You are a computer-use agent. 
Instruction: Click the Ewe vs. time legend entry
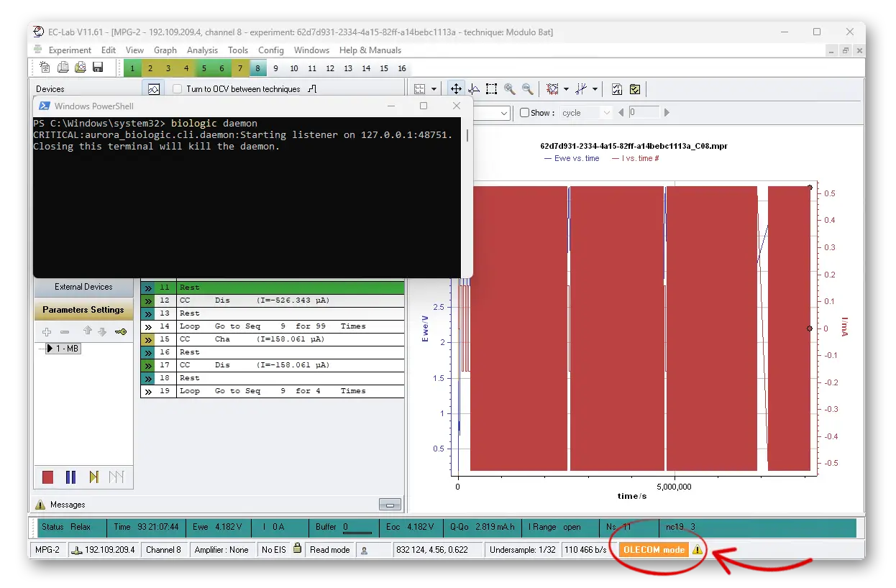point(572,158)
